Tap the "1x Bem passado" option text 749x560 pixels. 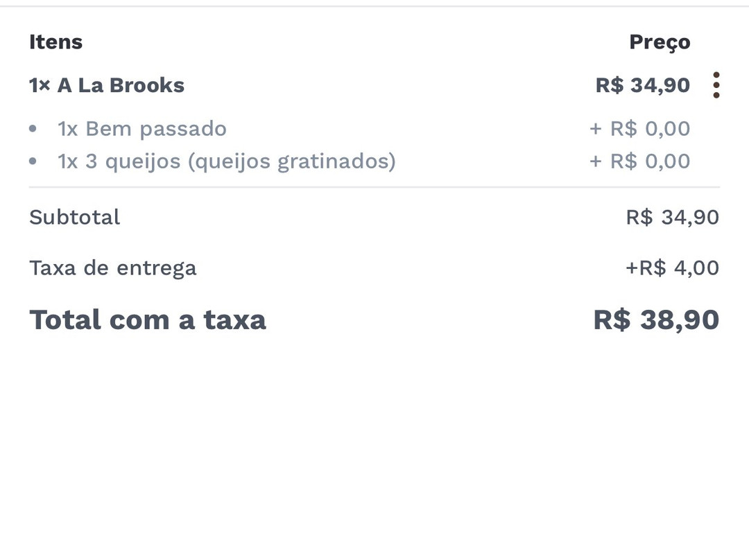click(141, 129)
